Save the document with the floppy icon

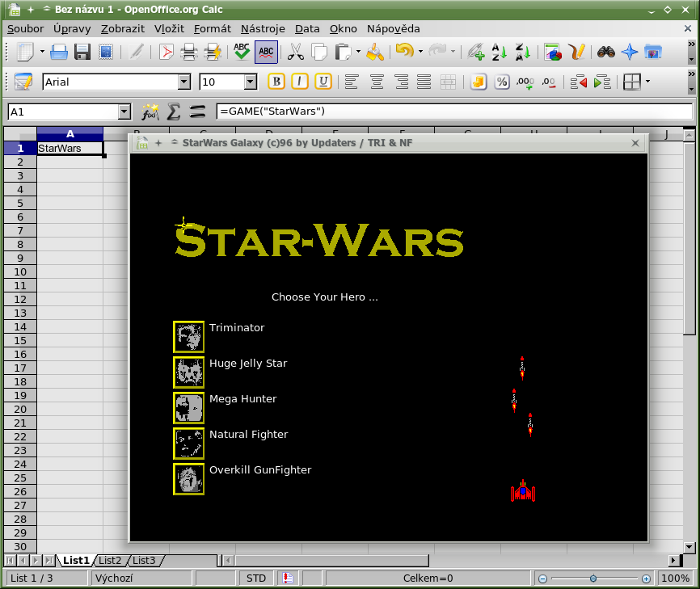(82, 52)
